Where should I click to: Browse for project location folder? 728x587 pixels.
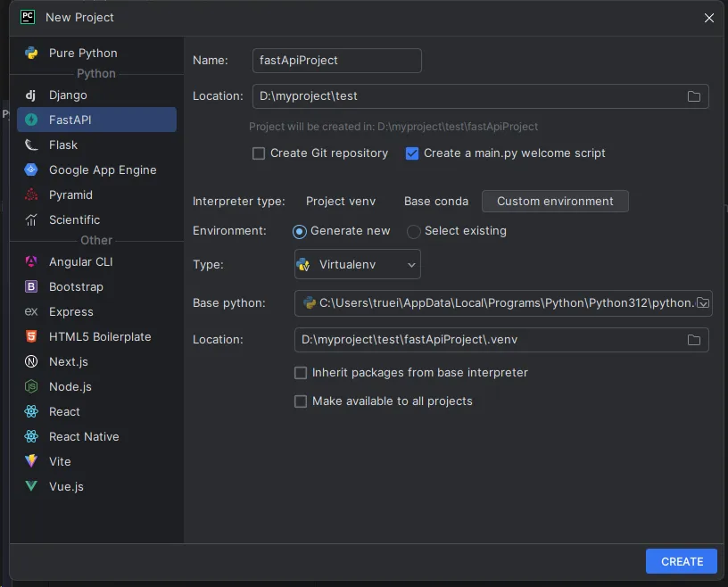click(x=693, y=96)
